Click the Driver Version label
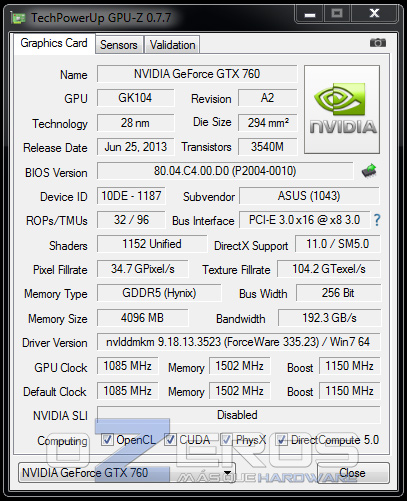 pos(55,343)
